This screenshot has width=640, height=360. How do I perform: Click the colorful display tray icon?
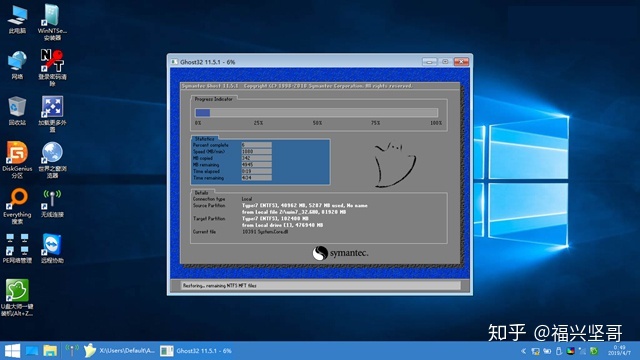[571, 351]
